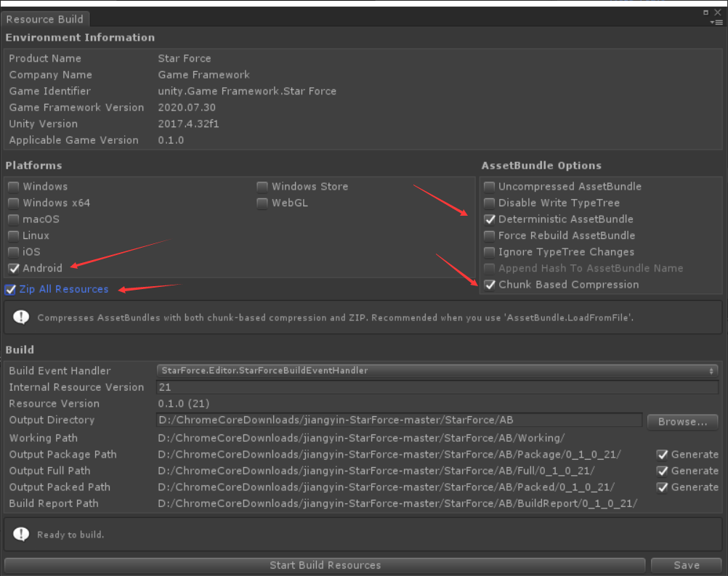Check the iOS platform option
The height and width of the screenshot is (576, 728).
(12, 251)
